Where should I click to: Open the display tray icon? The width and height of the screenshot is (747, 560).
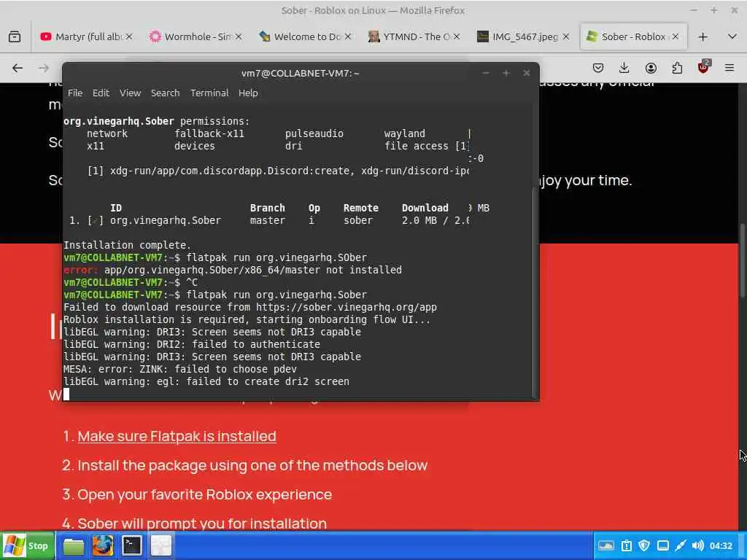point(662,545)
